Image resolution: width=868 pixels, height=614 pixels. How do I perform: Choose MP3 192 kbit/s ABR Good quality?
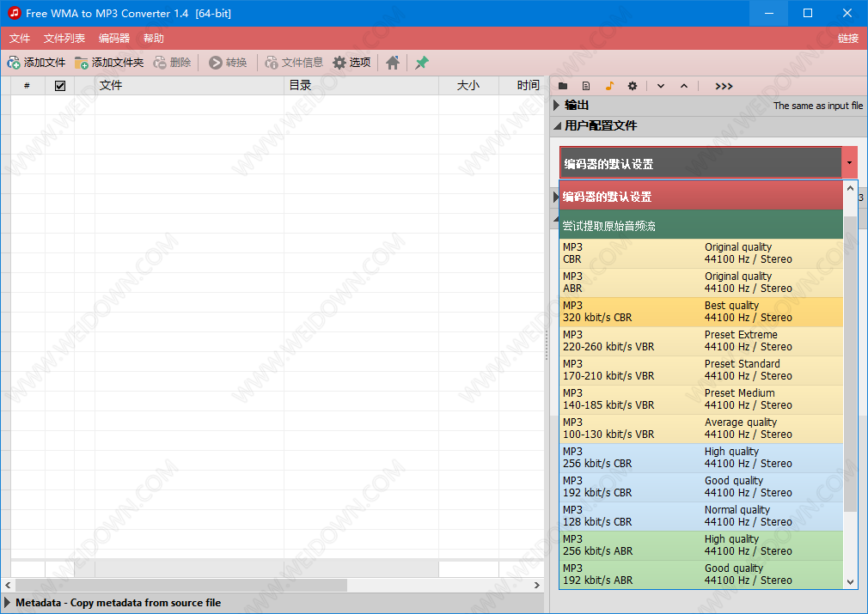pyautogui.click(x=700, y=574)
